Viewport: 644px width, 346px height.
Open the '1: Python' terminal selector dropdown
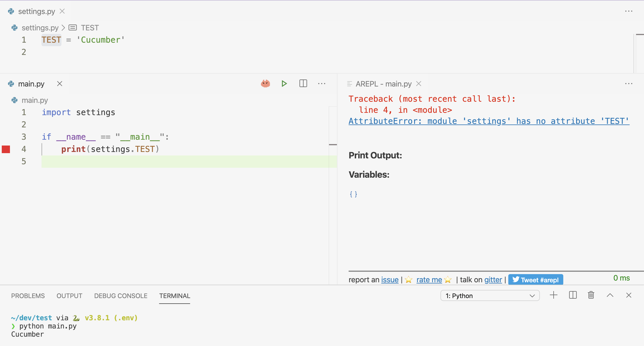(x=490, y=295)
